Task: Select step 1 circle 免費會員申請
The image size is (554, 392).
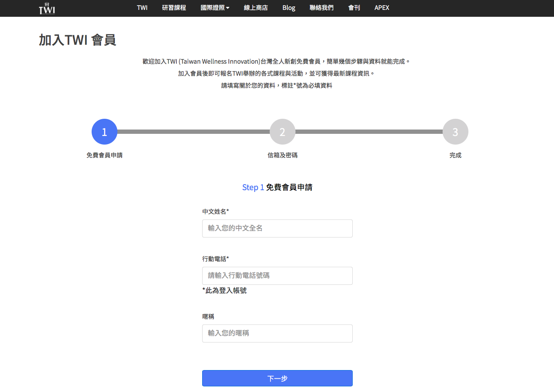Action: [x=105, y=132]
